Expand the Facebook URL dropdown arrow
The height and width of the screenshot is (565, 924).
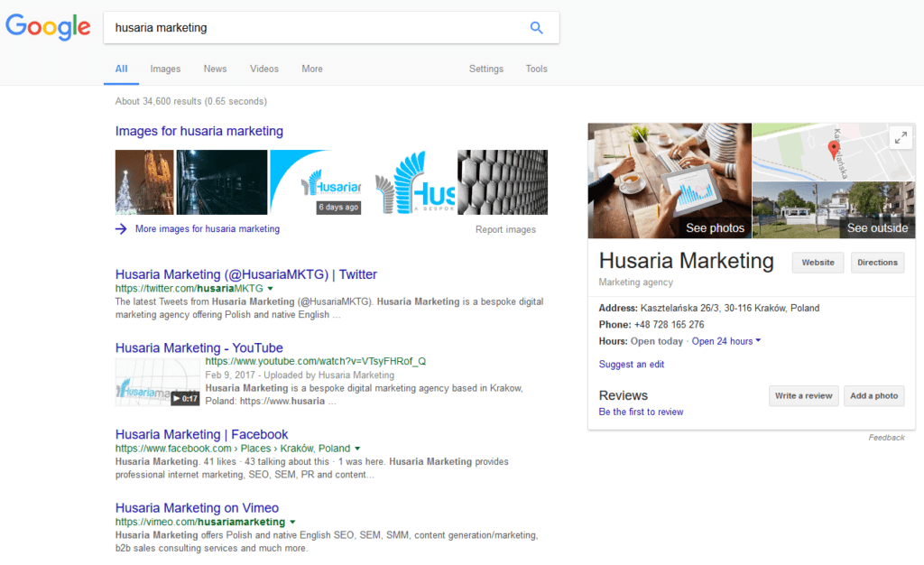pos(357,449)
